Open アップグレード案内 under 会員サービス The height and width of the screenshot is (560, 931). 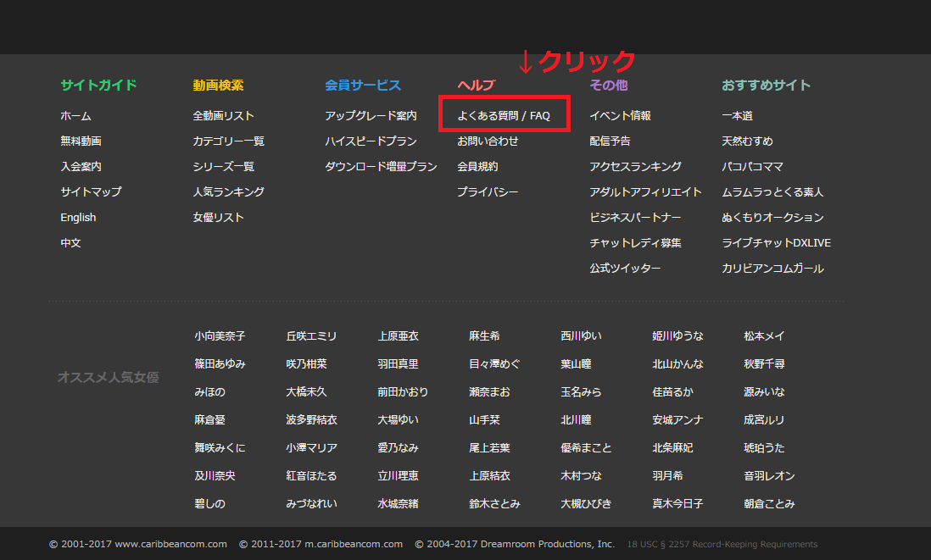coord(371,116)
